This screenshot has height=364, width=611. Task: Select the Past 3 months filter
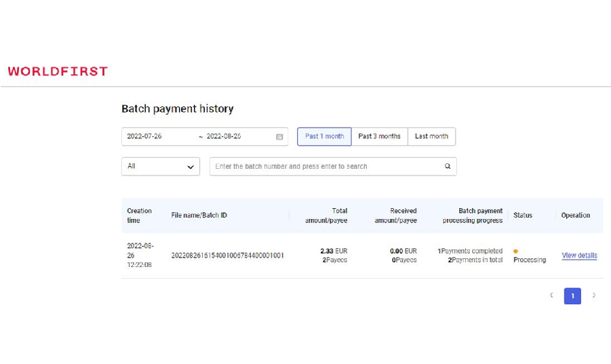click(379, 136)
